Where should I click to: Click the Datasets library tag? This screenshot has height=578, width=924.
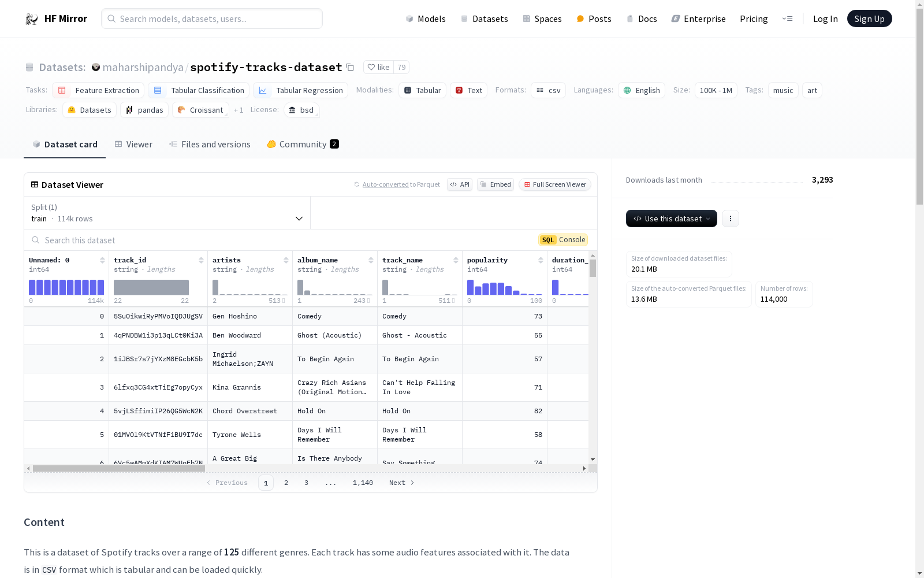tap(90, 110)
